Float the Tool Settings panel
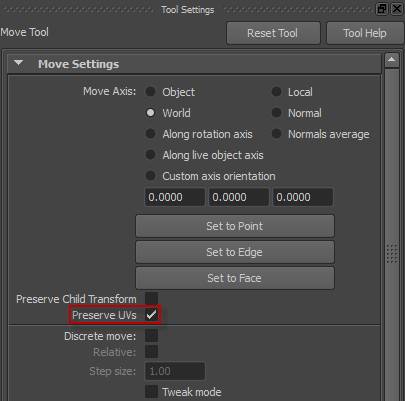The image size is (405, 401). pyautogui.click(x=382, y=9)
